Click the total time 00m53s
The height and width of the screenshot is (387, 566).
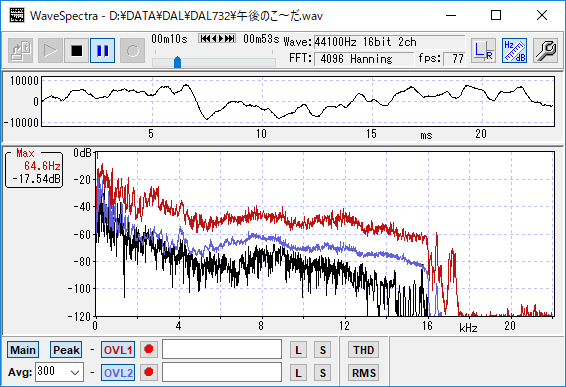(x=261, y=39)
